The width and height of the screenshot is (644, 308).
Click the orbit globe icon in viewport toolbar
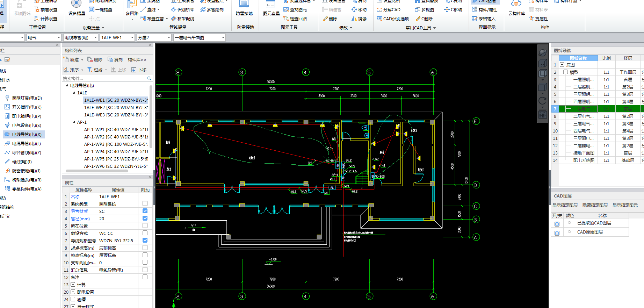[542, 53]
